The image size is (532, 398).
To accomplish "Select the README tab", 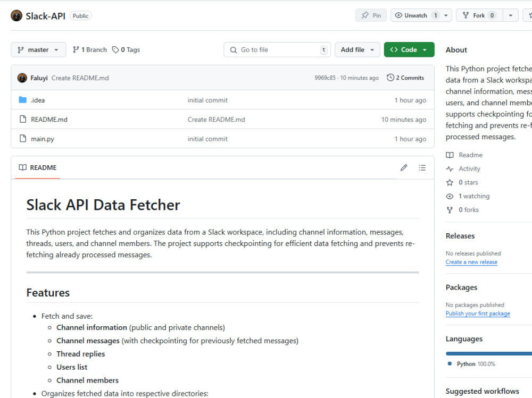I will 38,167.
